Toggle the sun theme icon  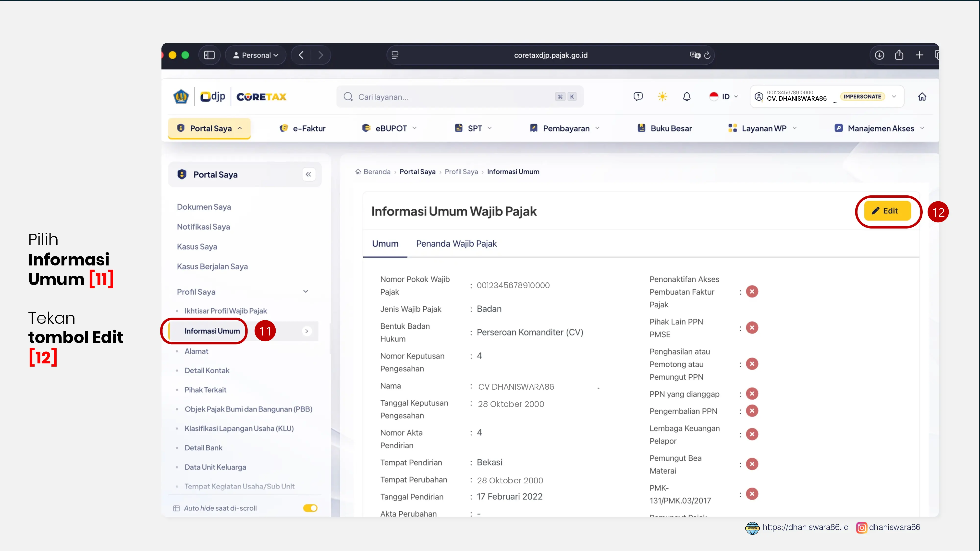662,96
